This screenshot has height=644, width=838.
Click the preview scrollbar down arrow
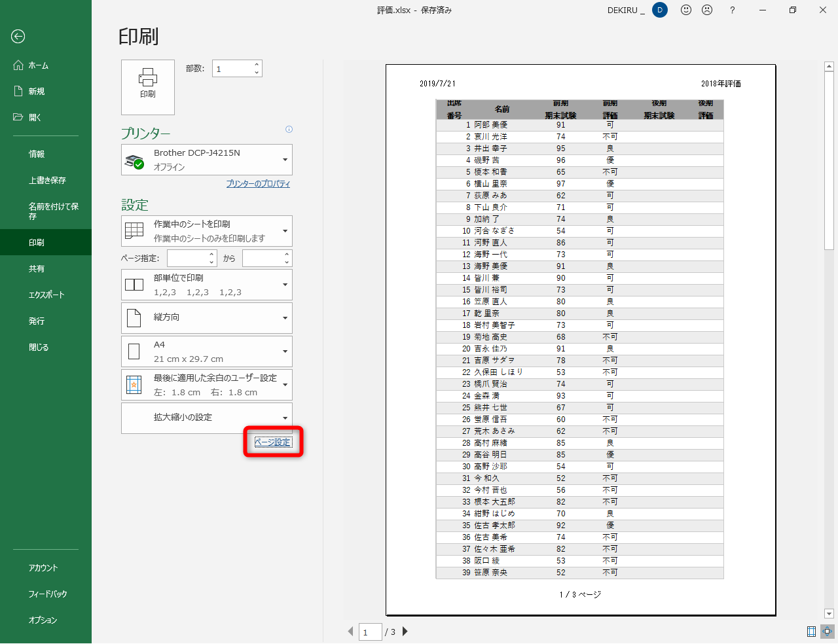[x=829, y=614]
